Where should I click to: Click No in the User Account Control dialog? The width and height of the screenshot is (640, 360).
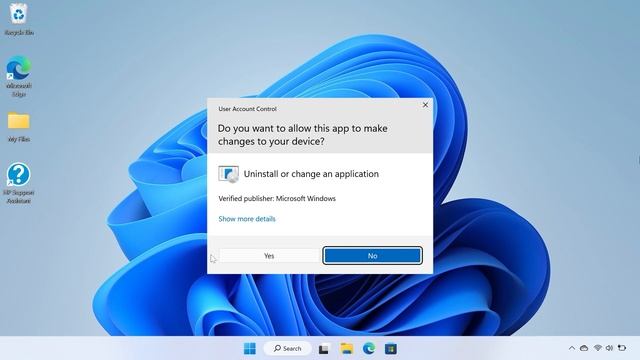tap(372, 256)
